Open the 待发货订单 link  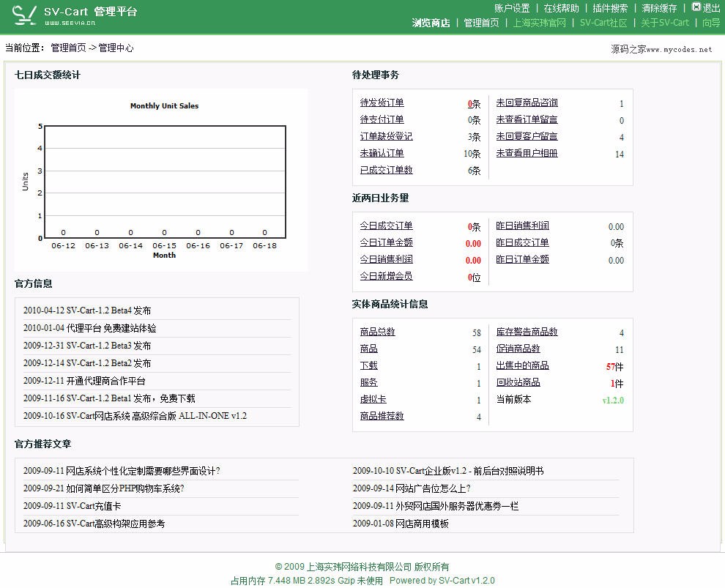[382, 103]
